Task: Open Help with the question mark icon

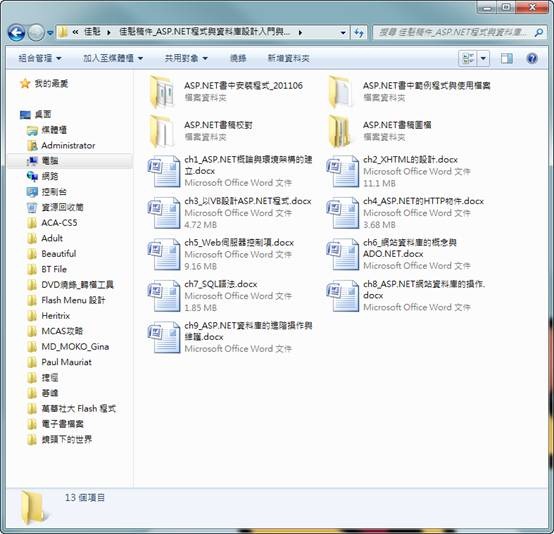Action: click(x=532, y=58)
